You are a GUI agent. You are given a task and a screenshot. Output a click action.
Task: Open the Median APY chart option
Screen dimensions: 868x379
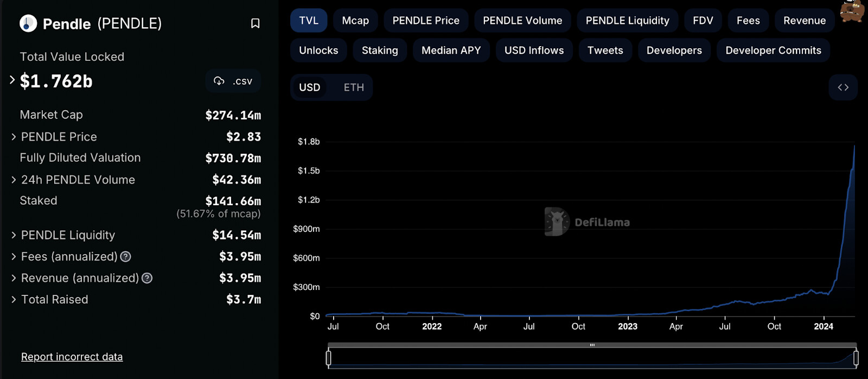tap(451, 50)
